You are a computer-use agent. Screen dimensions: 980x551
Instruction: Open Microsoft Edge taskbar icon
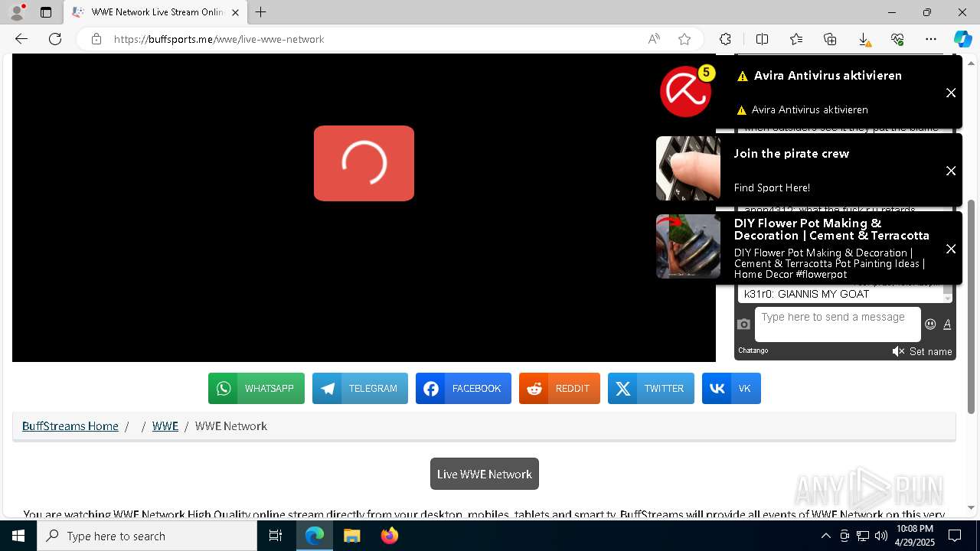[315, 536]
